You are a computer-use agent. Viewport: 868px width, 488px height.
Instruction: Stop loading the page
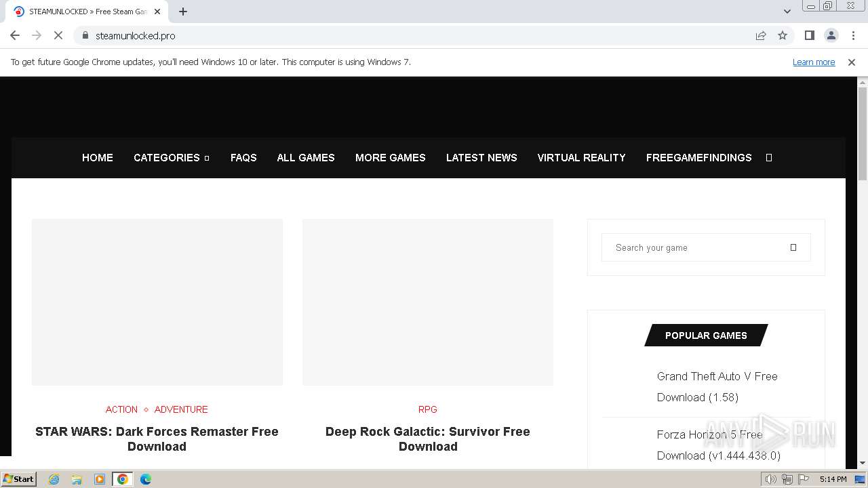58,35
